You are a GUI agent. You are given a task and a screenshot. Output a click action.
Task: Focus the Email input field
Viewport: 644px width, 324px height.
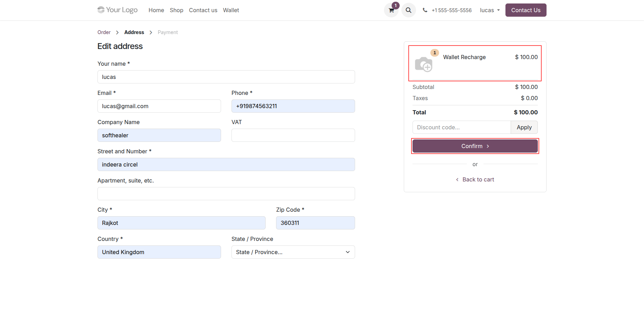159,106
